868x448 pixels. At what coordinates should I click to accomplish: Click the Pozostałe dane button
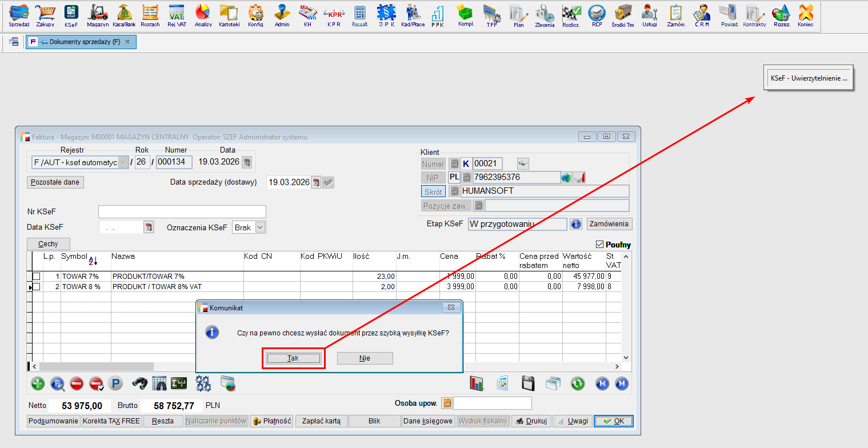[55, 182]
